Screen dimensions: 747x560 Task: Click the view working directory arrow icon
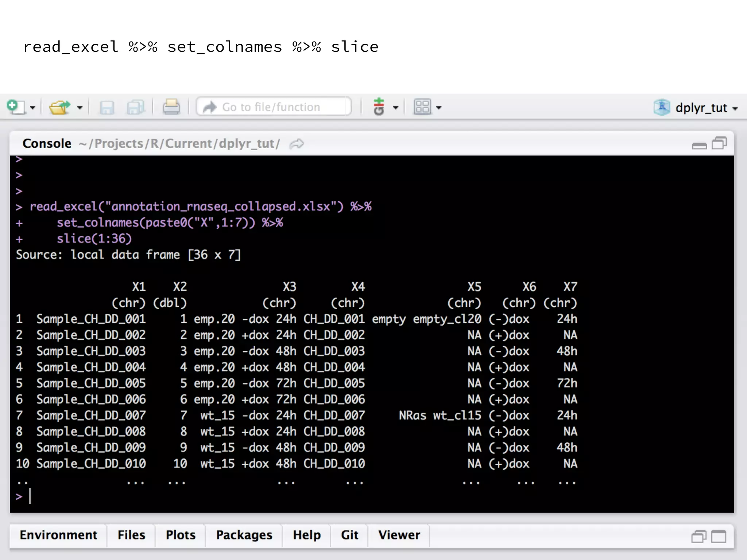pos(297,144)
